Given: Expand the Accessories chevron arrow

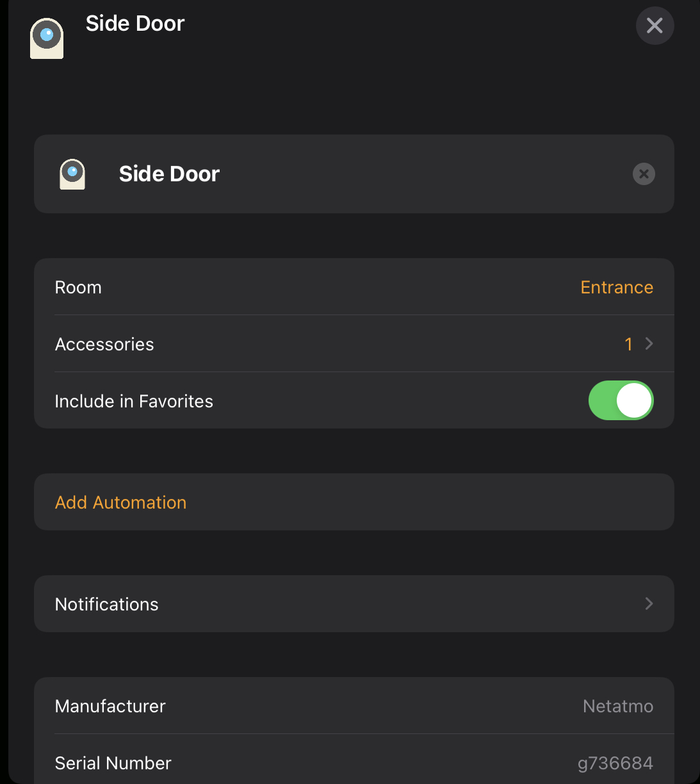Looking at the screenshot, I should [x=649, y=344].
